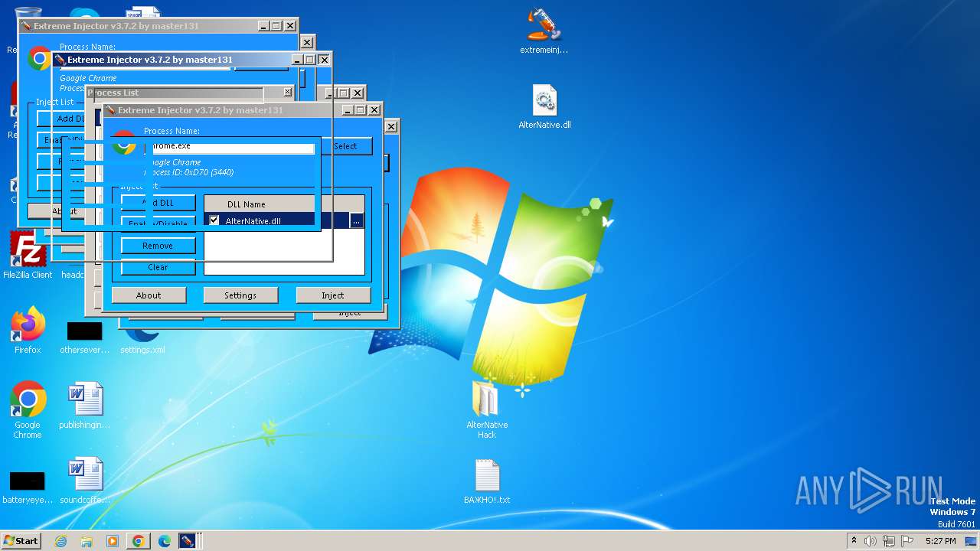Click the 'Inject List' group label in back window
980x551 pixels.
[x=55, y=102]
